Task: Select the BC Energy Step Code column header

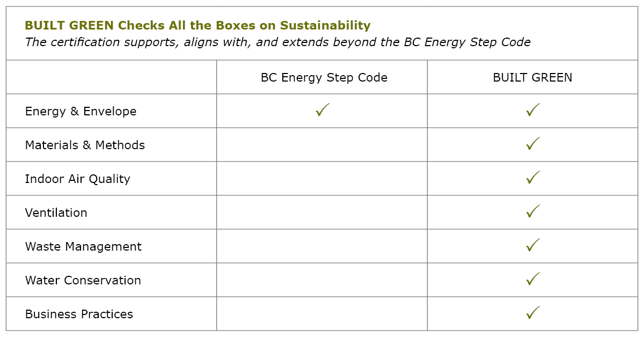Action: [324, 77]
